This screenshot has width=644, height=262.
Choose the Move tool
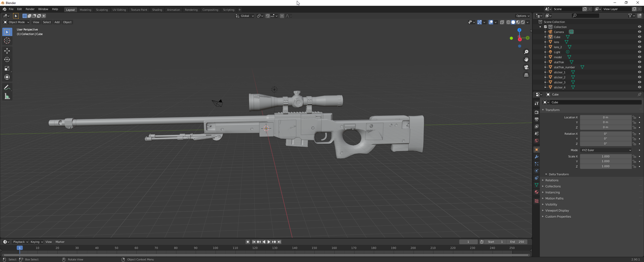(7, 51)
